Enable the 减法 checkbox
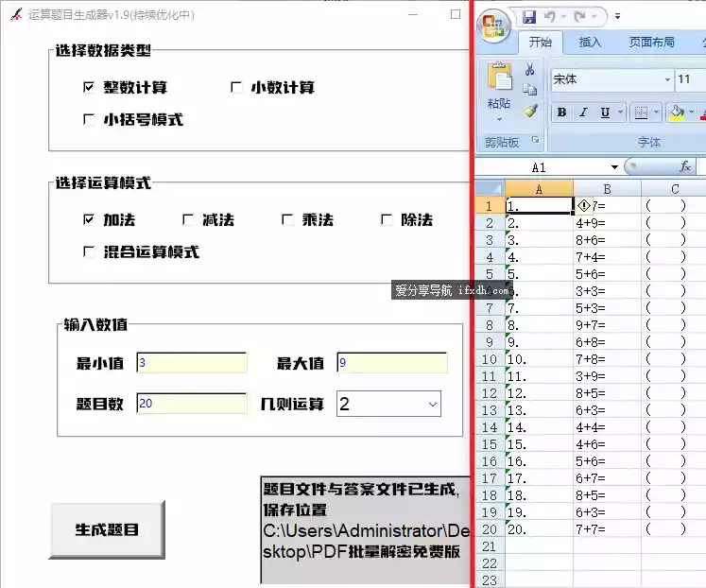 click(x=188, y=219)
